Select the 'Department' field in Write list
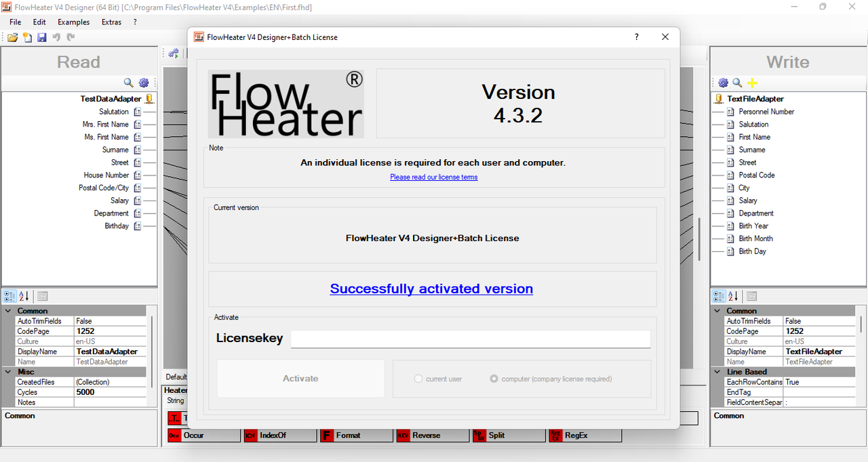 click(756, 213)
